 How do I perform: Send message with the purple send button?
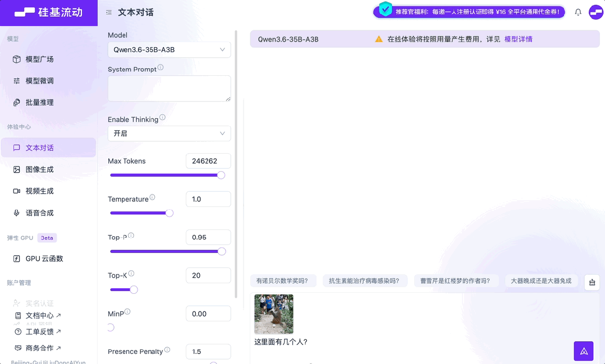coord(584,351)
